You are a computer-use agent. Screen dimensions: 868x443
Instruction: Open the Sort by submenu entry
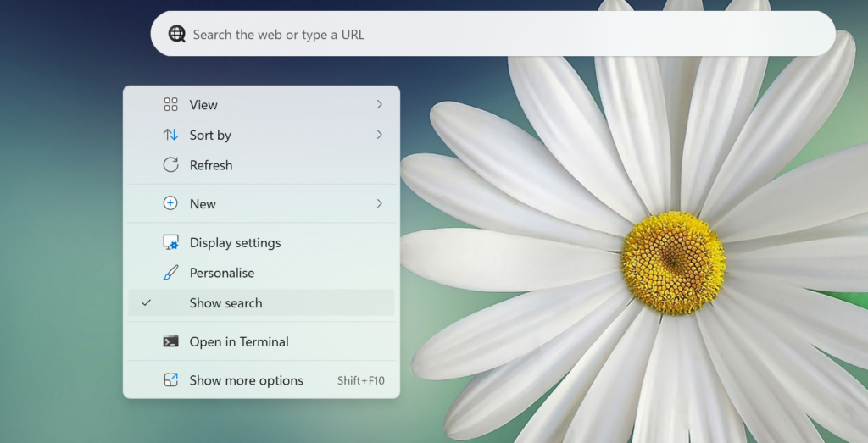261,135
